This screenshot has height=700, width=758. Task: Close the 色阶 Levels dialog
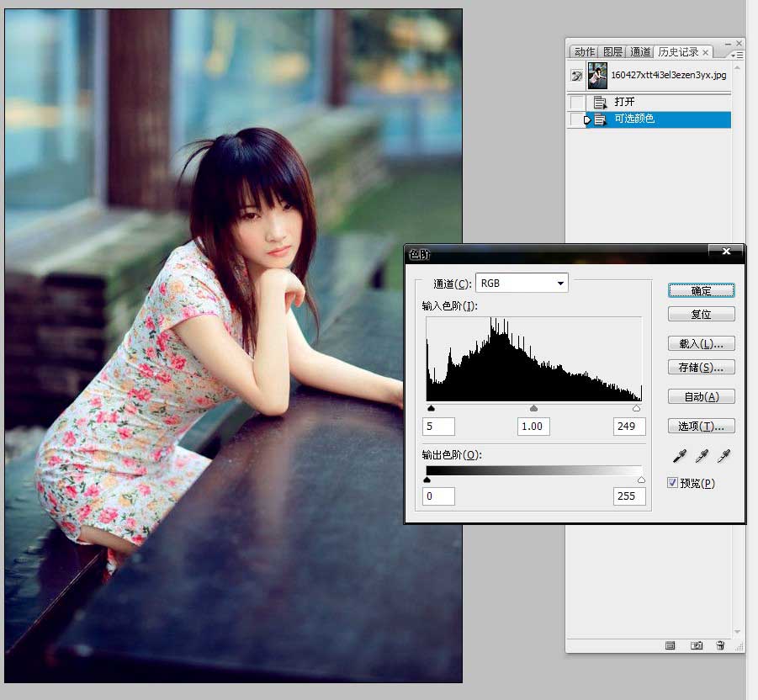(x=726, y=251)
